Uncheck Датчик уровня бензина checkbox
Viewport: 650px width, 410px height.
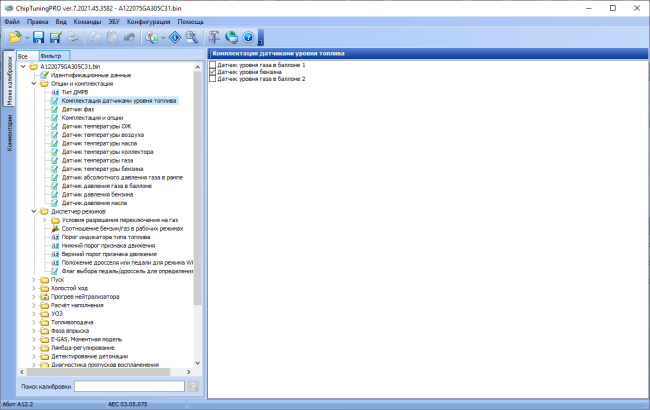pyautogui.click(x=213, y=72)
